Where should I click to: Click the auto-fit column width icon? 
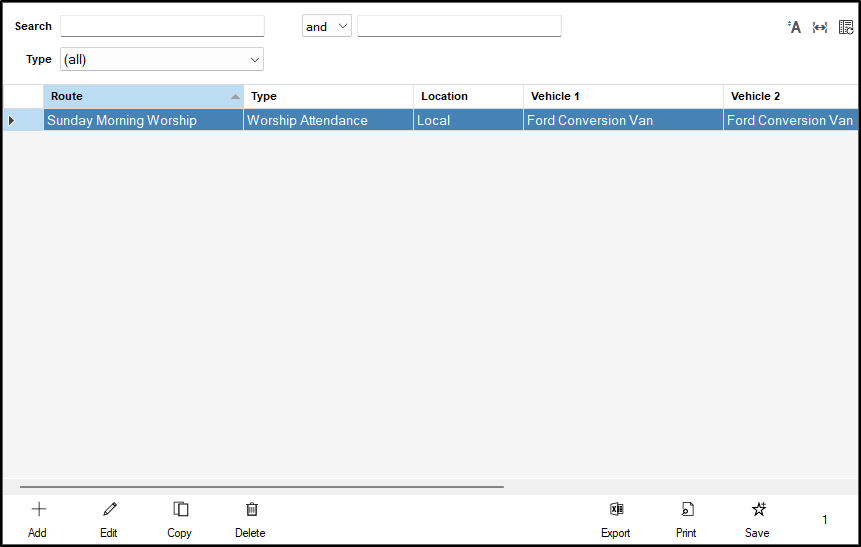pyautogui.click(x=820, y=27)
